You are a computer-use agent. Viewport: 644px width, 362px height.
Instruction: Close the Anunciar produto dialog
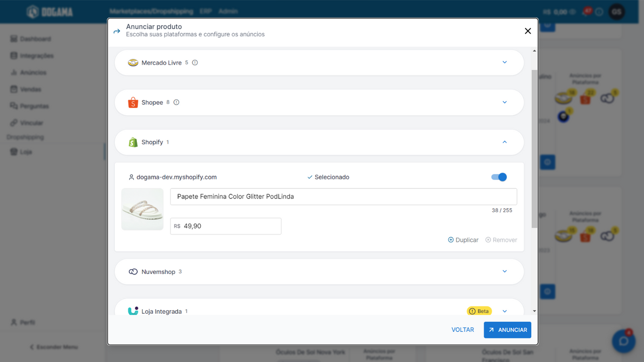tap(528, 31)
